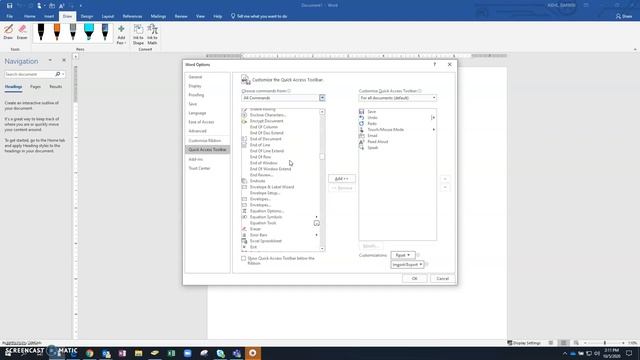Open Excel from the taskbar

pyautogui.click(x=171, y=353)
